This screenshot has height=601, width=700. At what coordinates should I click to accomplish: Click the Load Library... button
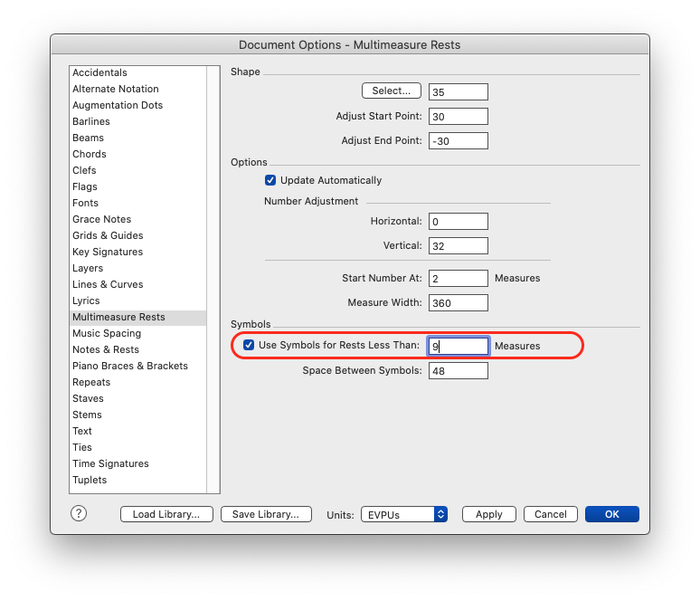coord(166,514)
